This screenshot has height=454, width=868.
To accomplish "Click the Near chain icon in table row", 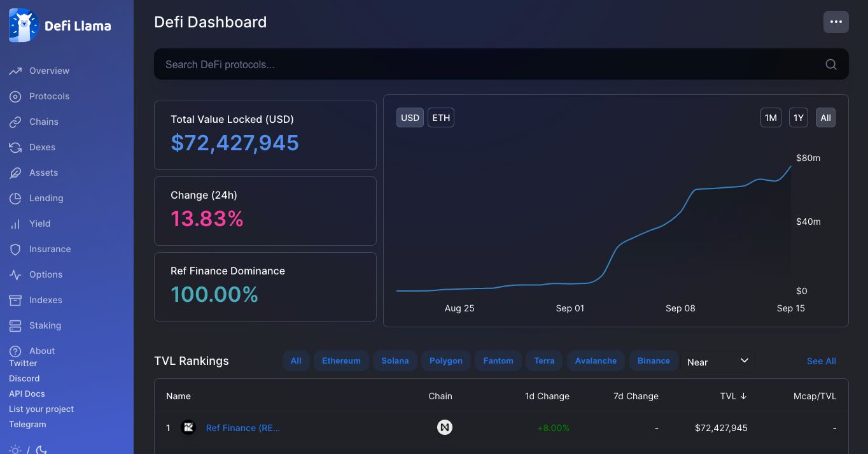I will tap(445, 427).
